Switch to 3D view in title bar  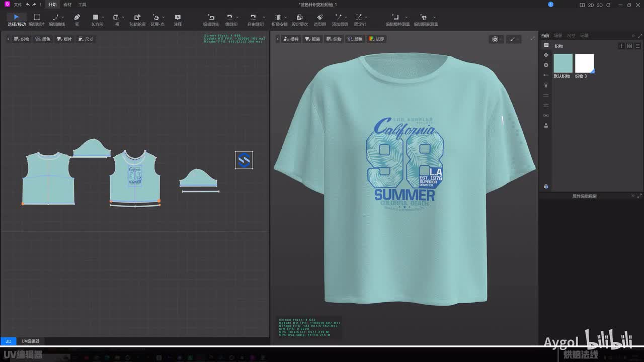coord(600,5)
